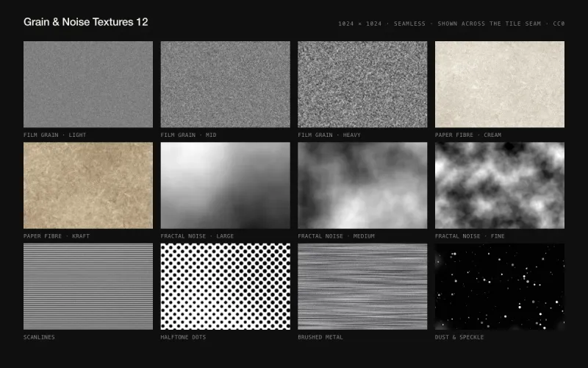Click the 'FILM GRAIN · LIGHT' caption
Image resolution: width=588 pixels, height=368 pixels.
[54, 135]
